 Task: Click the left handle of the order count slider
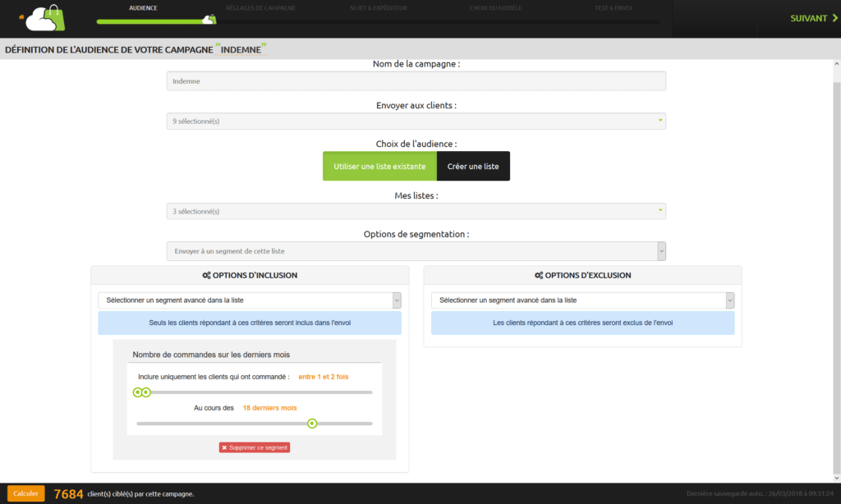tap(137, 392)
